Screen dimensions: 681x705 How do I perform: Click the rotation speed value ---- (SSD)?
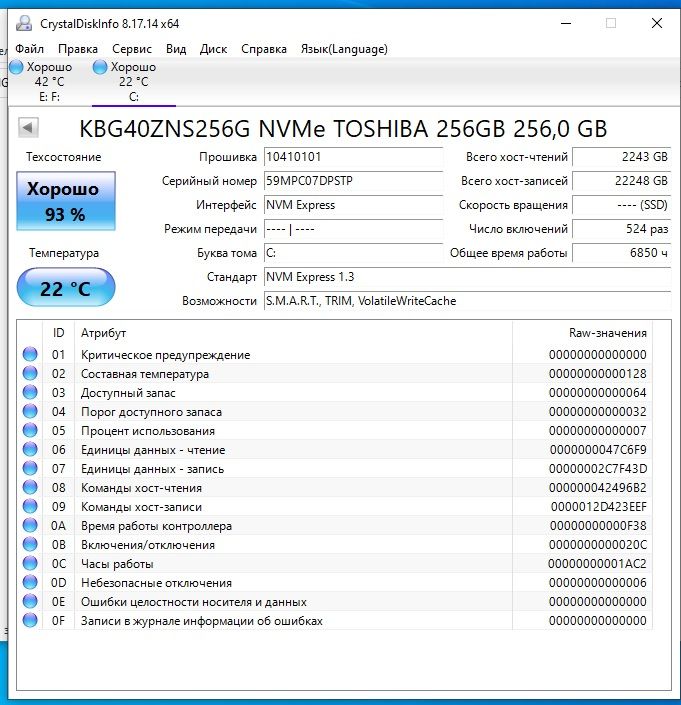coord(622,205)
